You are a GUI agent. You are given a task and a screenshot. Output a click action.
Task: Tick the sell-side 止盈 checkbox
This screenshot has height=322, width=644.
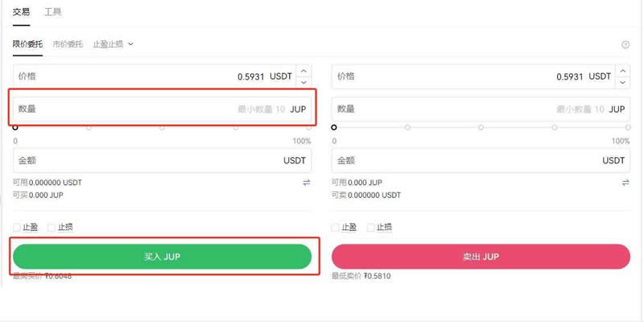336,227
